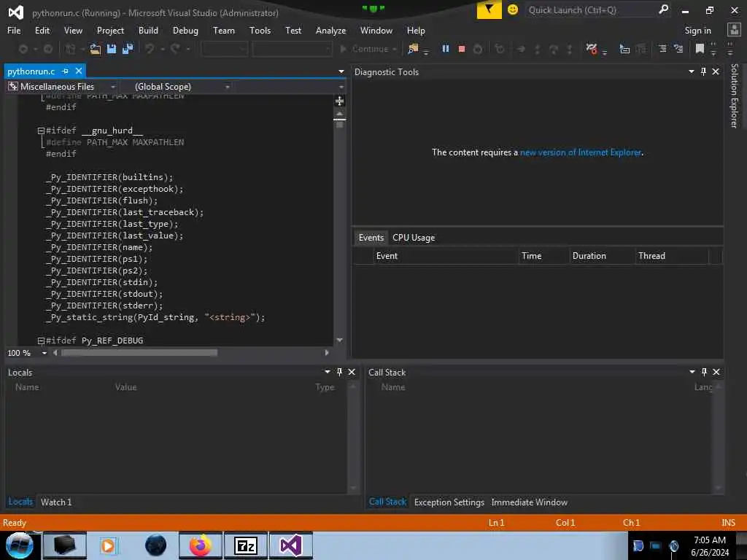The image size is (747, 560).
Task: Click the Toggle Bookmark toolbar icon
Action: pyautogui.click(x=700, y=49)
